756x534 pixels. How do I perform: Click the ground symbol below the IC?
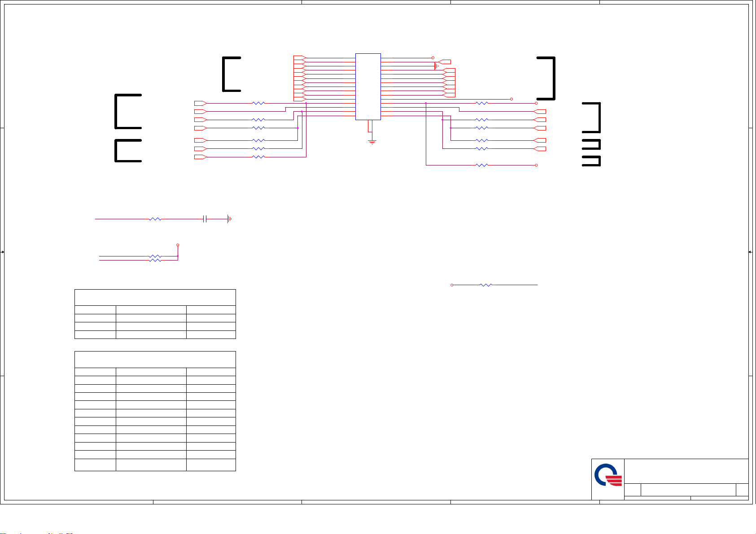pos(371,142)
